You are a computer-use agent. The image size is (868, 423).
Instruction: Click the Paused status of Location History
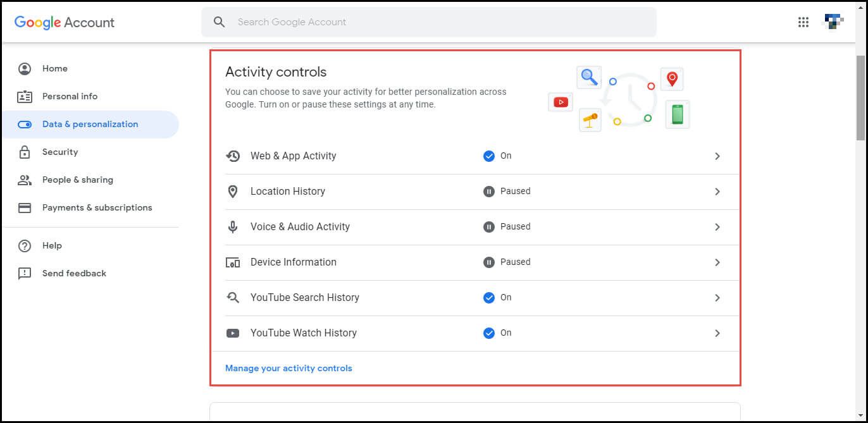(516, 191)
